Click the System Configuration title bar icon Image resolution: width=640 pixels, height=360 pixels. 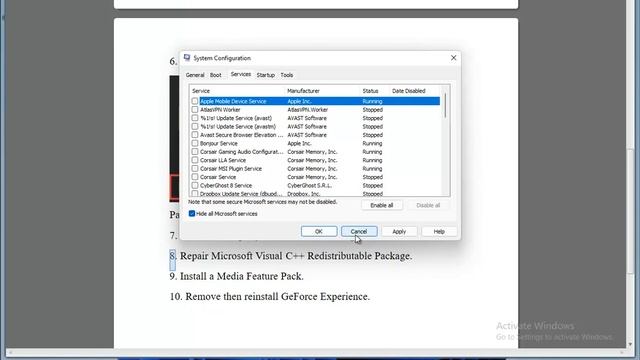pos(187,58)
